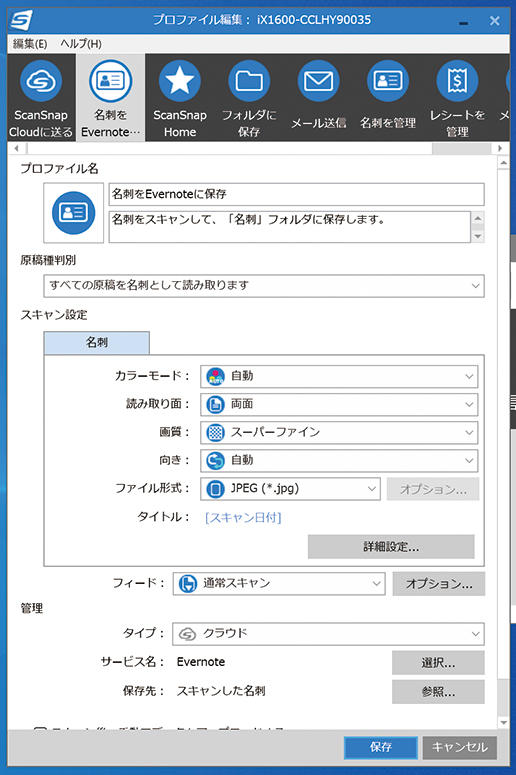Click the フィード オプション... button

[x=439, y=584]
